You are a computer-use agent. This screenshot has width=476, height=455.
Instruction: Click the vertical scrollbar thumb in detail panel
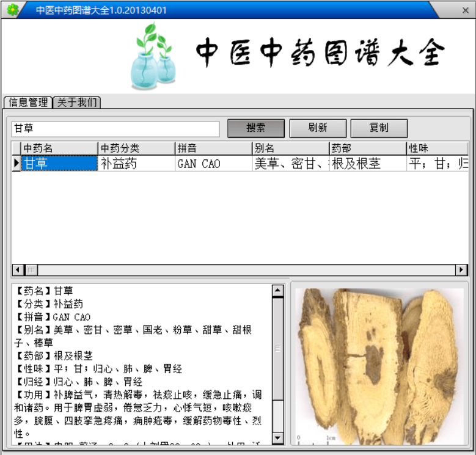pyautogui.click(x=278, y=349)
